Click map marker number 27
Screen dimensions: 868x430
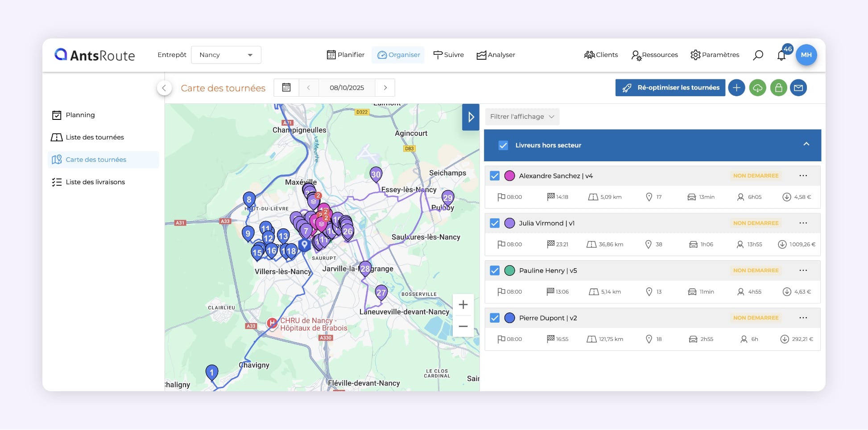pyautogui.click(x=381, y=292)
